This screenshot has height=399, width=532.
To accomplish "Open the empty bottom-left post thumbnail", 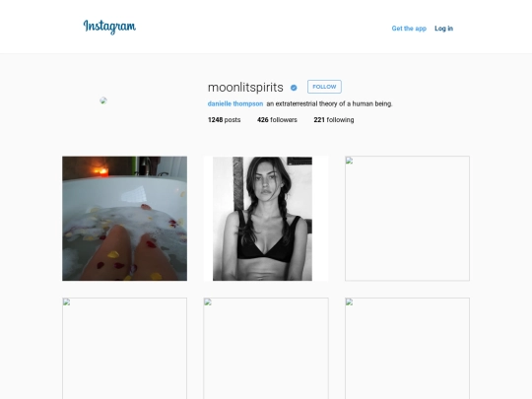I will (124, 349).
